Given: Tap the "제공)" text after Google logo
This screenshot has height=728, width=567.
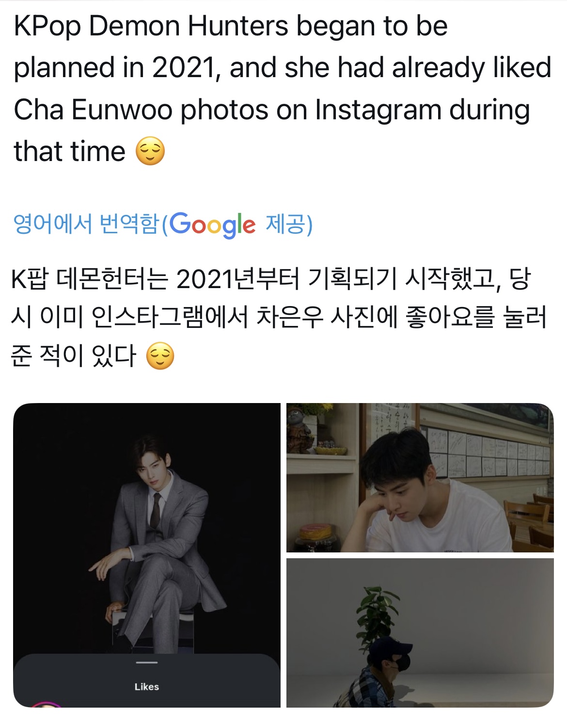Looking at the screenshot, I should tap(289, 224).
